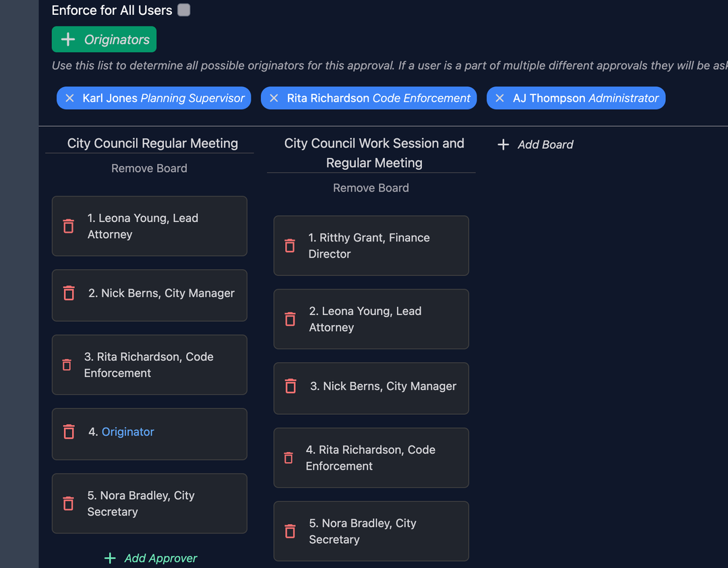Toggle the Enforce for All Users checkbox
728x568 pixels.
click(184, 10)
